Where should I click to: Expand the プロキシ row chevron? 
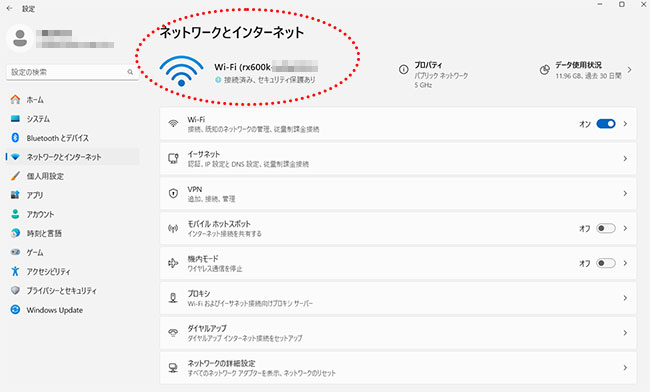point(625,298)
